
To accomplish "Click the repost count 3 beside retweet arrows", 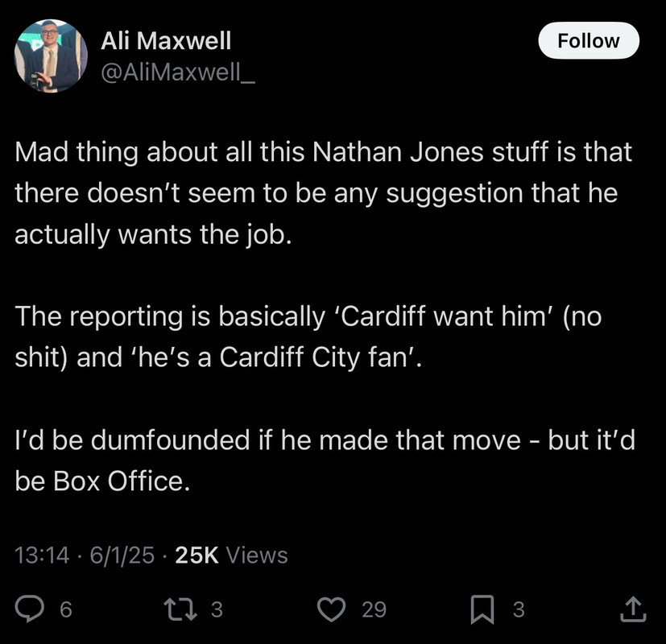I will [217, 609].
